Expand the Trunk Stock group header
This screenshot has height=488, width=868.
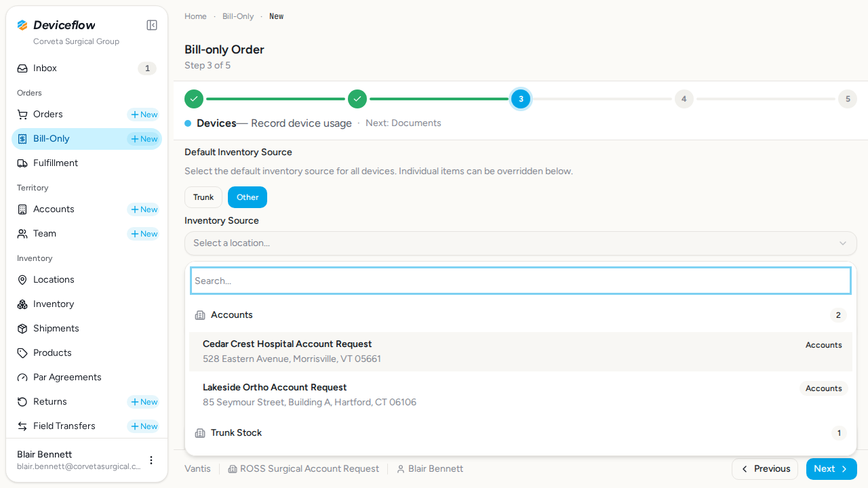pyautogui.click(x=521, y=433)
